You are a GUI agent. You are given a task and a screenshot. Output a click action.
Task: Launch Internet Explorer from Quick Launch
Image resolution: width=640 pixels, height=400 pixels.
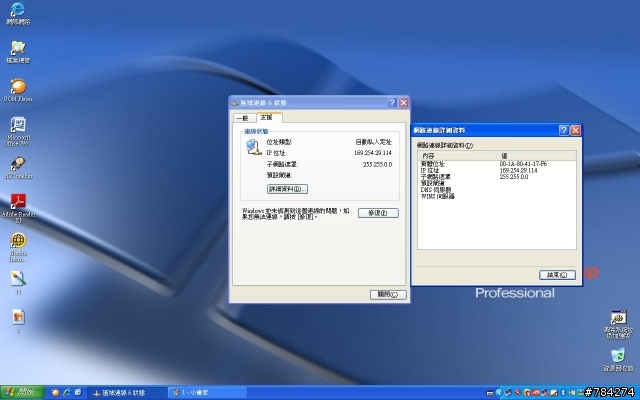pyautogui.click(x=67, y=393)
